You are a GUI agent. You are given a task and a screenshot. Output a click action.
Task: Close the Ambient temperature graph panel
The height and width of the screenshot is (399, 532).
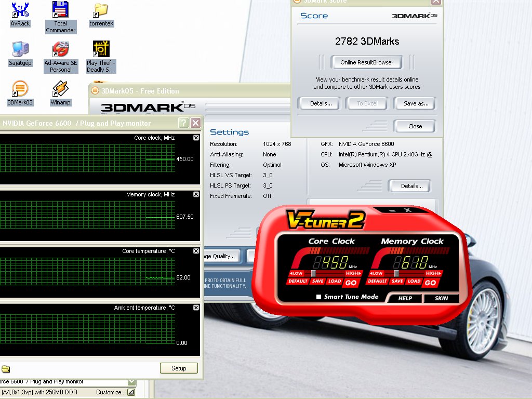(x=196, y=308)
